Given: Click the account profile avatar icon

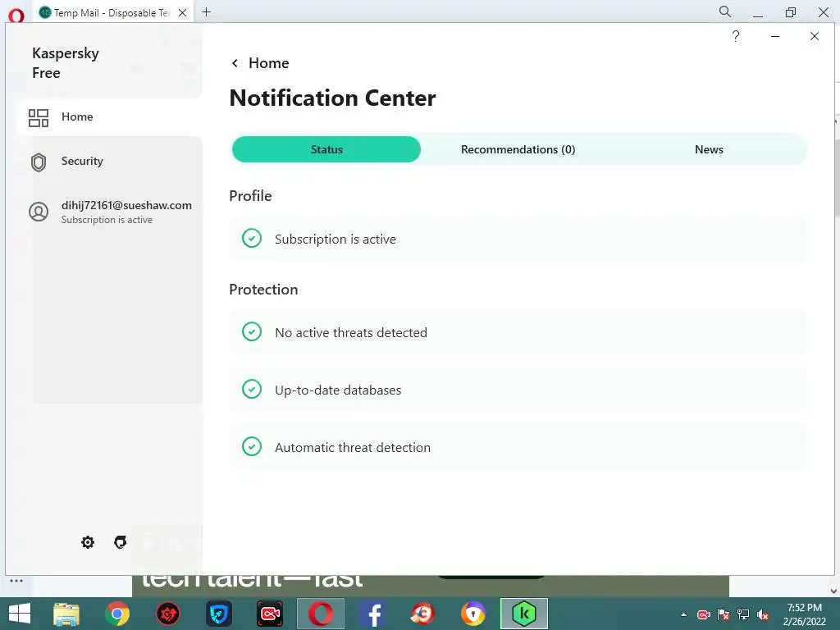Looking at the screenshot, I should coord(39,212).
